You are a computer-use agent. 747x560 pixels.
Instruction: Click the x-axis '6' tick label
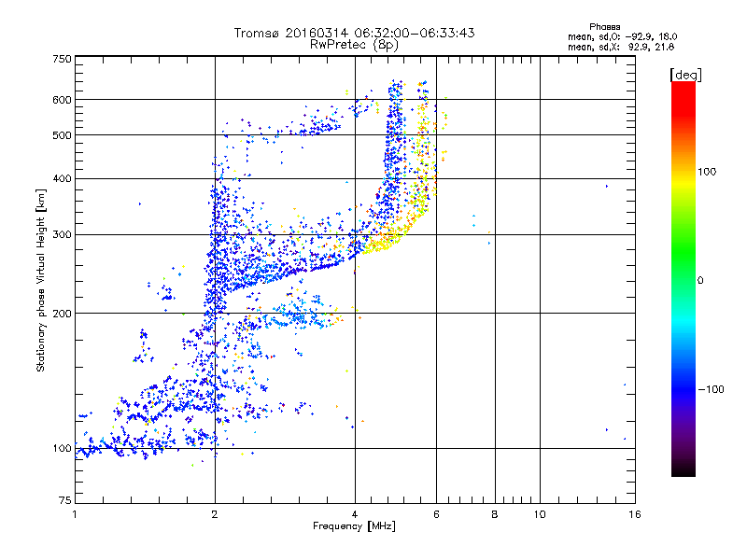point(436,514)
